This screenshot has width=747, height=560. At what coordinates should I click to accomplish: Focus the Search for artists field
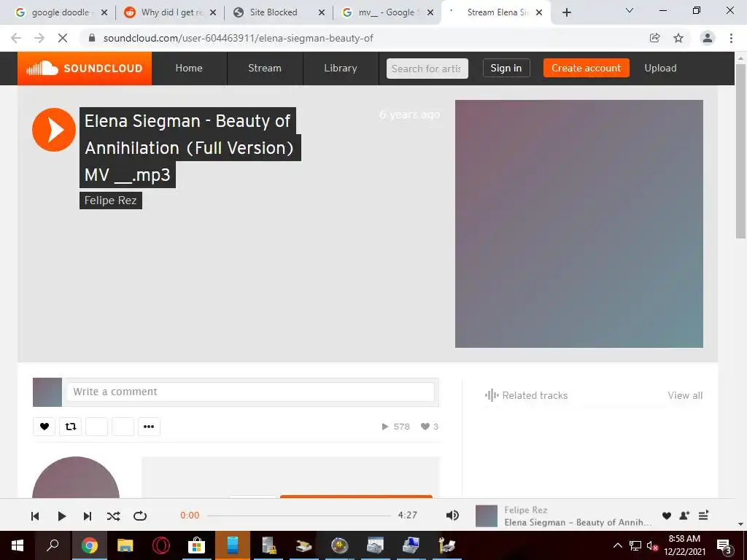[427, 69]
